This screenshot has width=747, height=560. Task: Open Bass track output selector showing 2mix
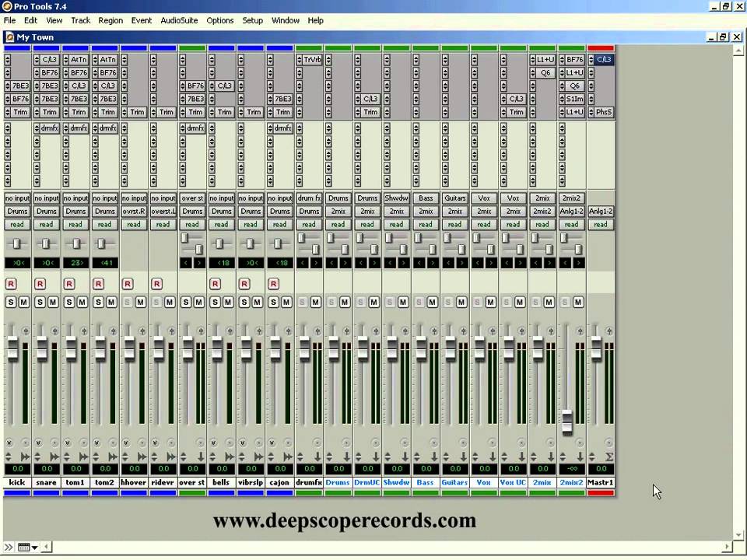pos(426,212)
